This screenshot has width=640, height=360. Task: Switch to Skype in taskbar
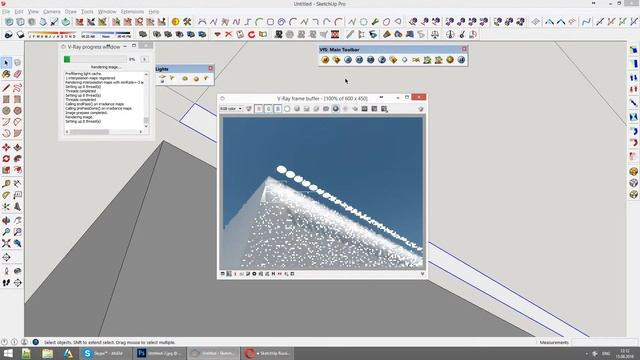[x=105, y=353]
